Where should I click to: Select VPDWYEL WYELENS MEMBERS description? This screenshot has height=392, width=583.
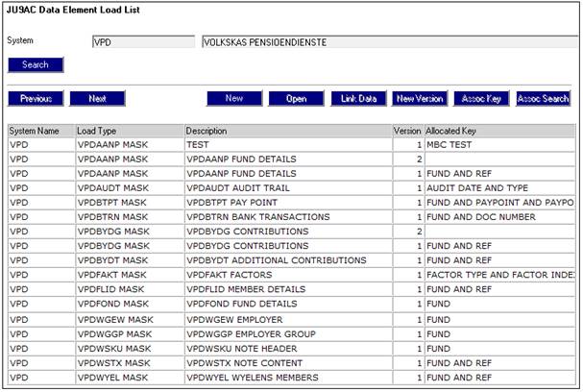288,378
